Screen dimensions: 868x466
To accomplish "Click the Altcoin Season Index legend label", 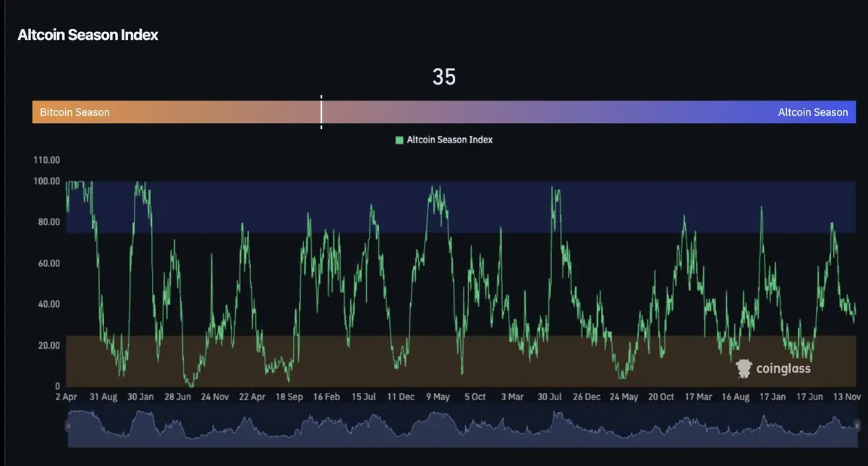I will (450, 140).
